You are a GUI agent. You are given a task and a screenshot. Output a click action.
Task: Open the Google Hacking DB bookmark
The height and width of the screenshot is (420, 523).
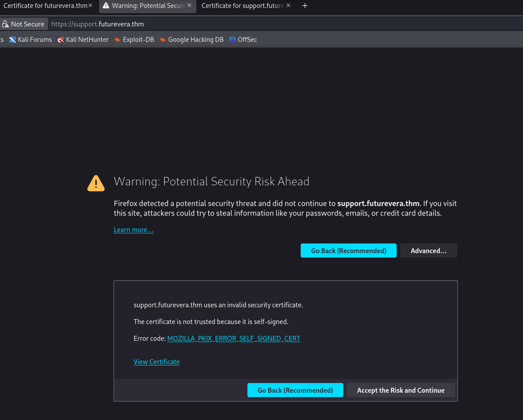tap(192, 40)
